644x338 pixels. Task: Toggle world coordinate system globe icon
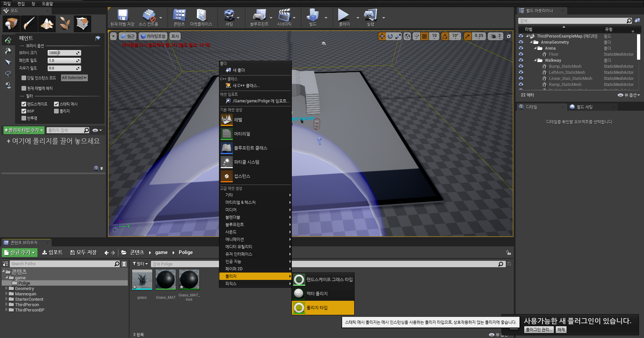click(407, 36)
